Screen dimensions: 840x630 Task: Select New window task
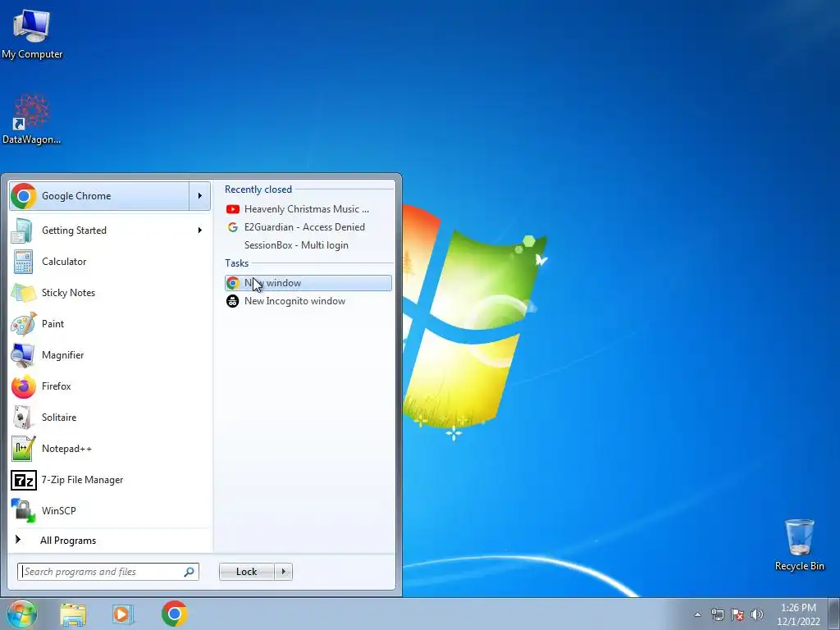click(308, 283)
